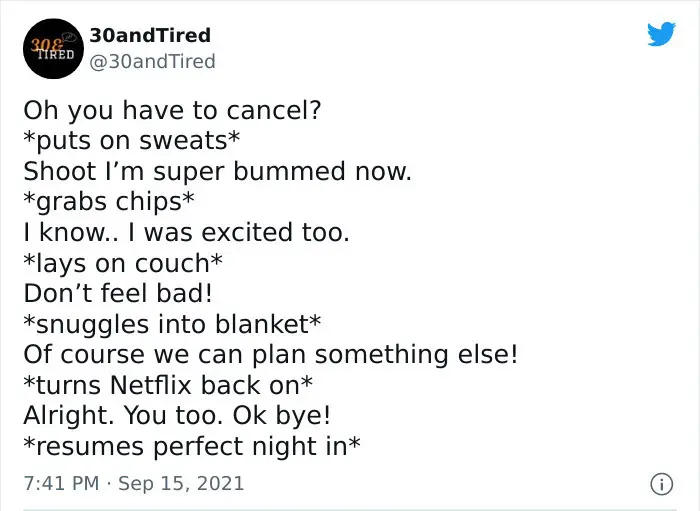Click the '*snuggles into blanket*' line
Screen dimensions: 700x511
tap(172, 324)
